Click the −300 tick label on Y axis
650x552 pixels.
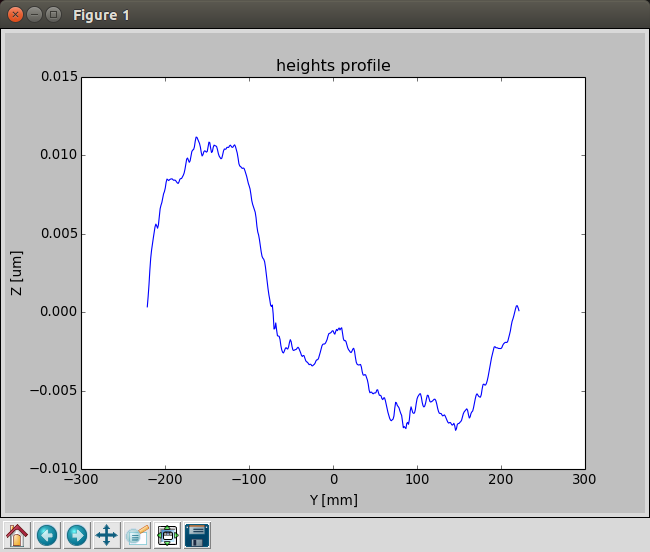coord(82,481)
